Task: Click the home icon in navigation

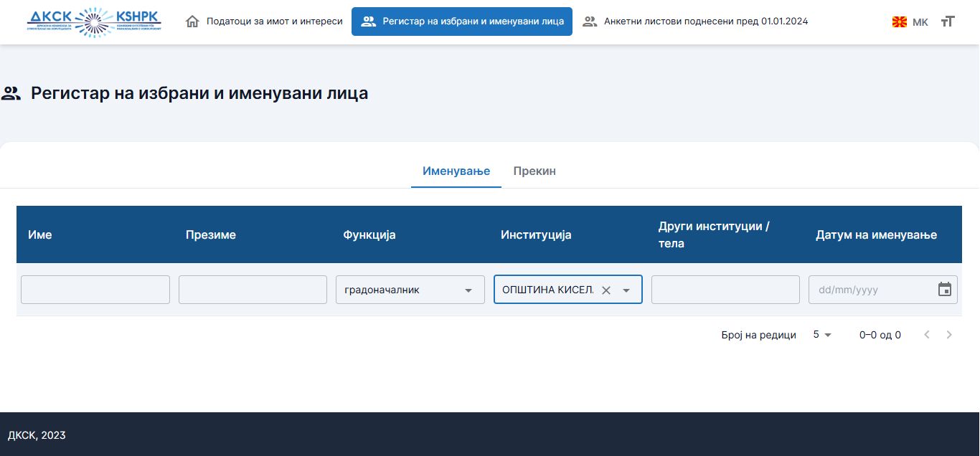Action: (192, 22)
